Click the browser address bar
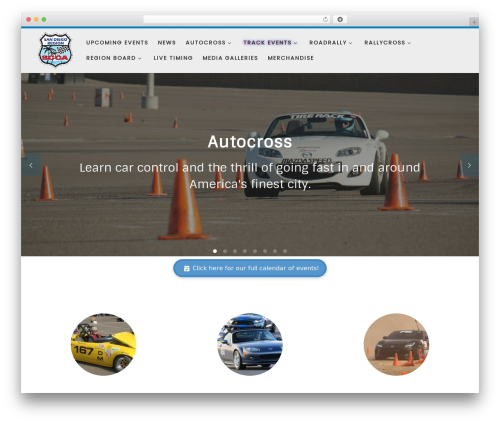The image size is (500, 423). (237, 20)
